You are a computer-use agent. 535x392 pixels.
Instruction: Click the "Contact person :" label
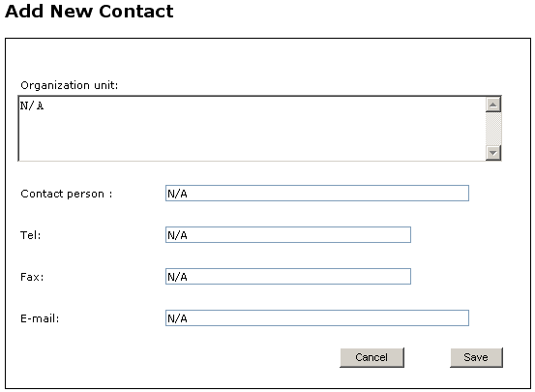(x=67, y=194)
